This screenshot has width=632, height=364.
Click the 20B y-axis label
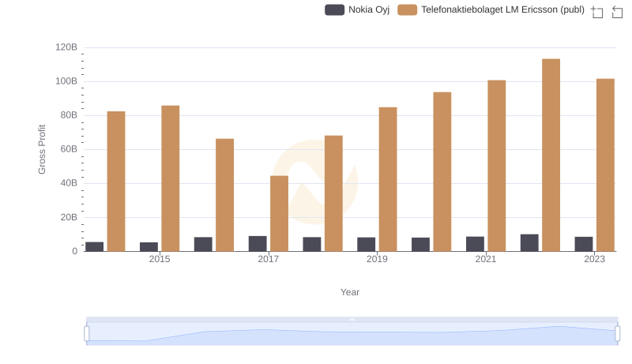(x=69, y=217)
